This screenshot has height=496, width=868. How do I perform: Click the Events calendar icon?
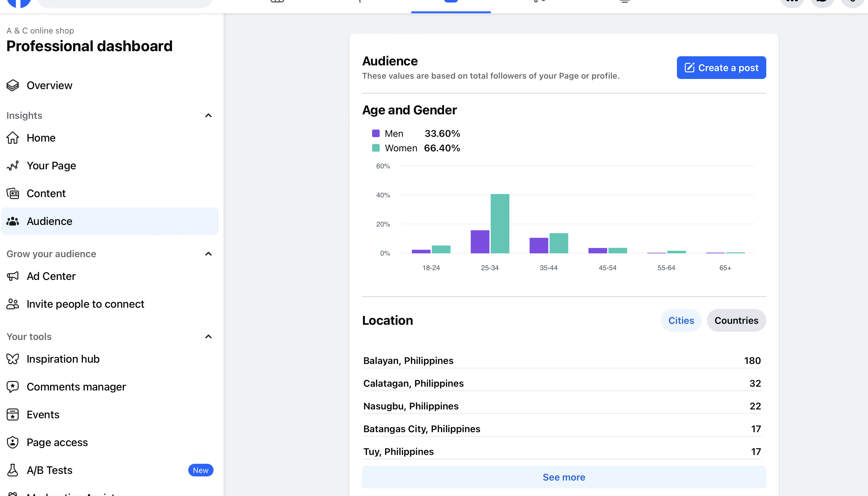(13, 414)
